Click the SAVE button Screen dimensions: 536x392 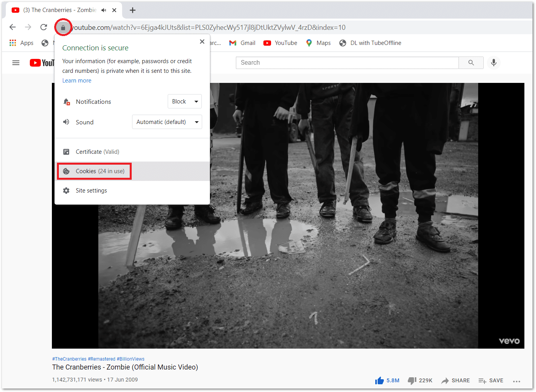(491, 381)
